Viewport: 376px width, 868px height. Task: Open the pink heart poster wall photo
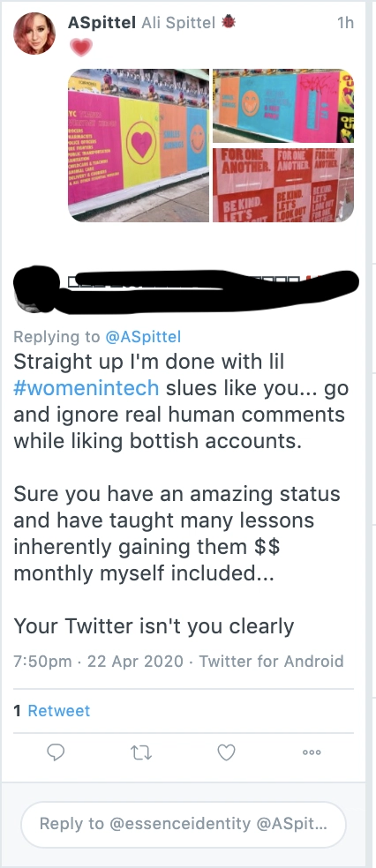(139, 146)
